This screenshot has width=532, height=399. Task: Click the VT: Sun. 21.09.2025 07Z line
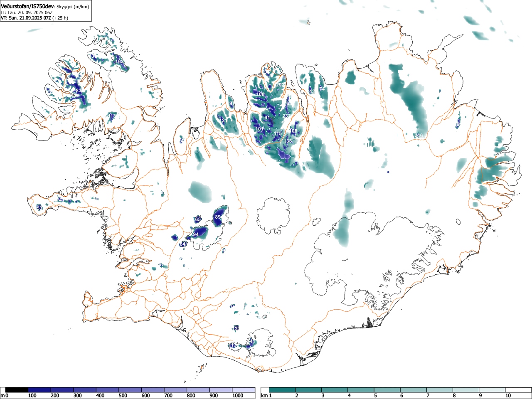click(x=26, y=18)
